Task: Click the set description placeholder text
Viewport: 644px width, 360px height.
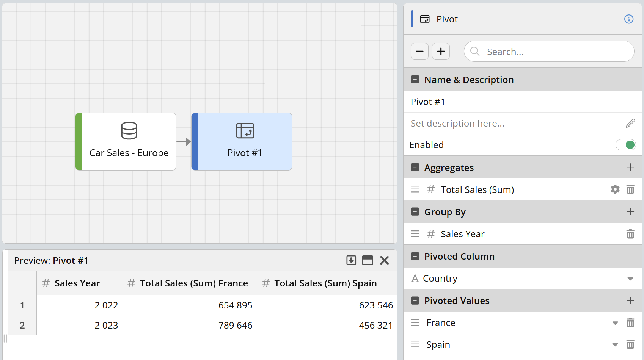Action: click(457, 123)
